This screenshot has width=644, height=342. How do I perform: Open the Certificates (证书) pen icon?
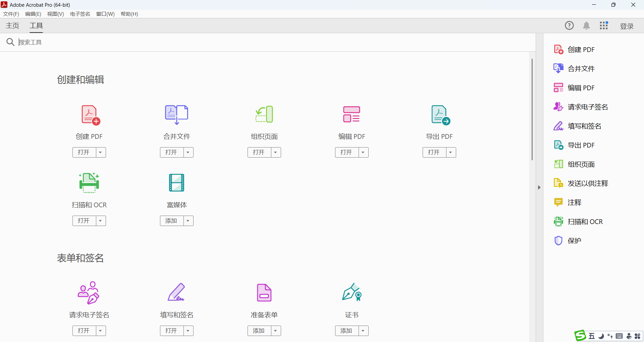click(352, 293)
